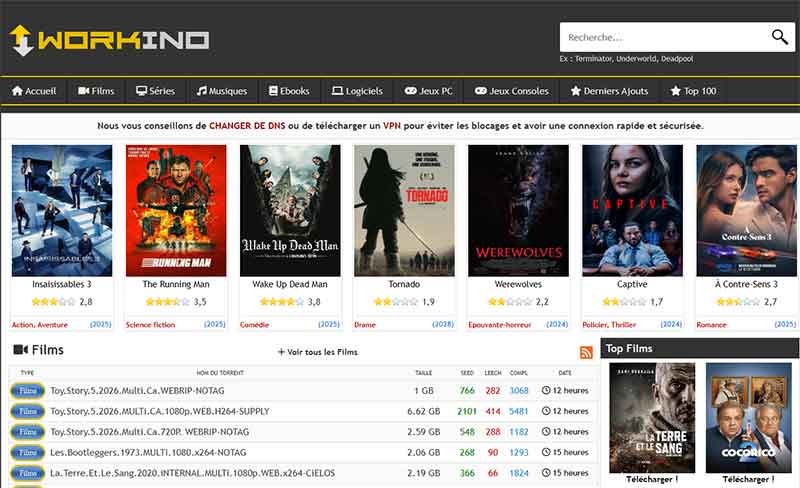
Task: Open La Terre et le Sang top film poster
Action: [652, 418]
